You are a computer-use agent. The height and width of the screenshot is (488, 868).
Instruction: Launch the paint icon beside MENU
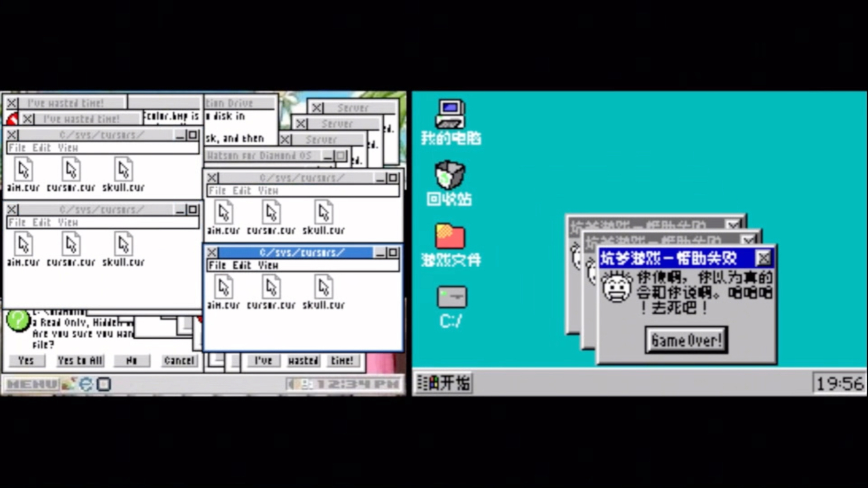[x=69, y=384]
